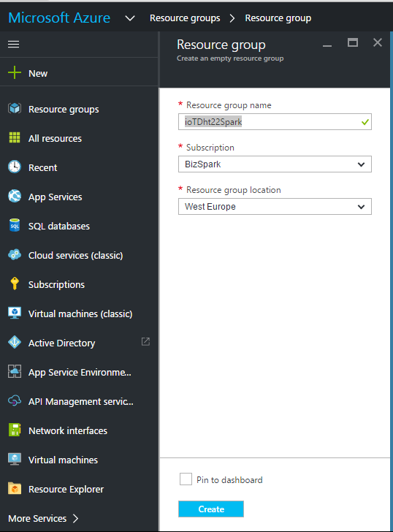Enable the Pin to dashboard checkbox
The image size is (393, 532).
(x=186, y=479)
